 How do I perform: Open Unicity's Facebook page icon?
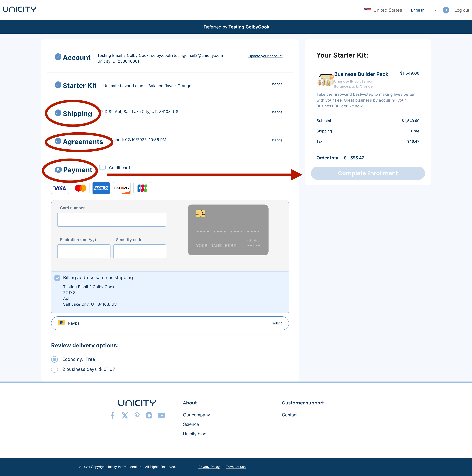point(112,415)
